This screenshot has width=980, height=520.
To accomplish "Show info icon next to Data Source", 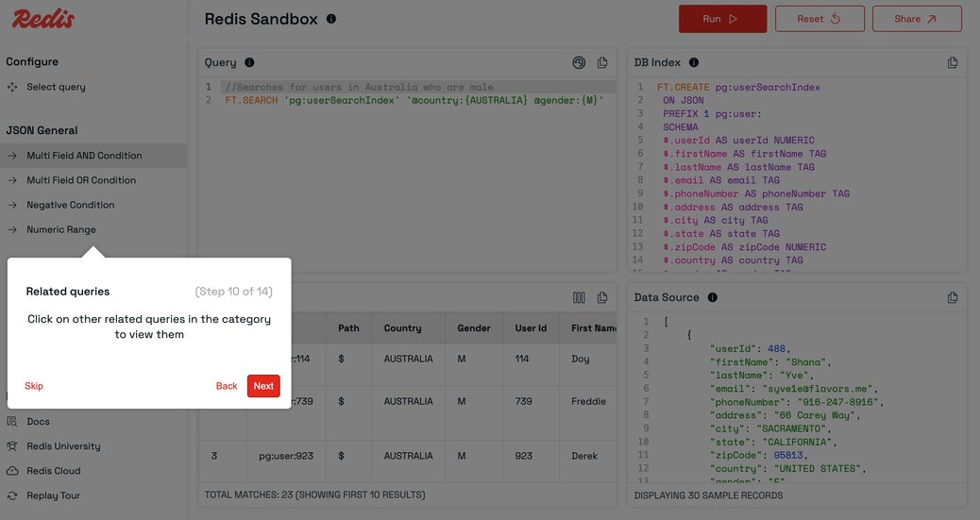I will 713,297.
